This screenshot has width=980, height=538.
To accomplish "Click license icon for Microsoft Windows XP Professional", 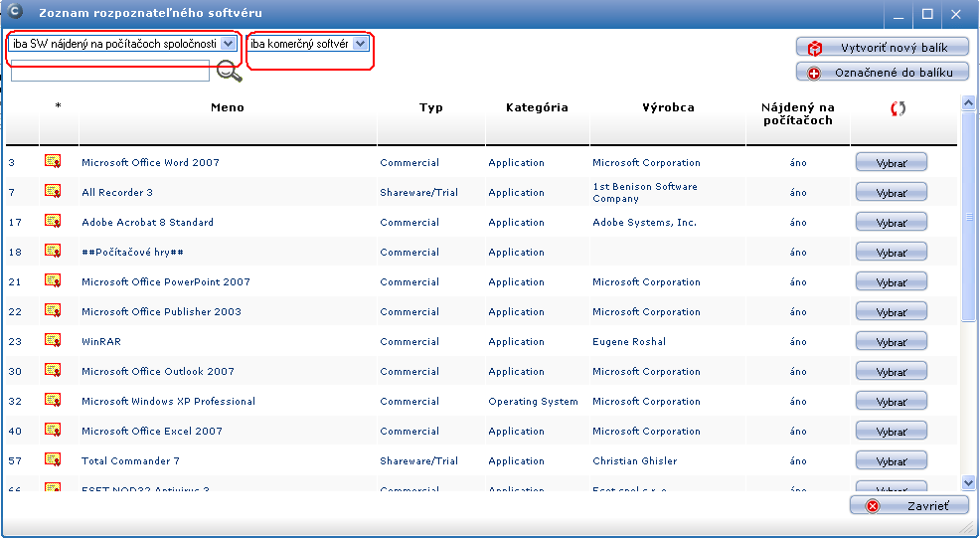I will 53,401.
